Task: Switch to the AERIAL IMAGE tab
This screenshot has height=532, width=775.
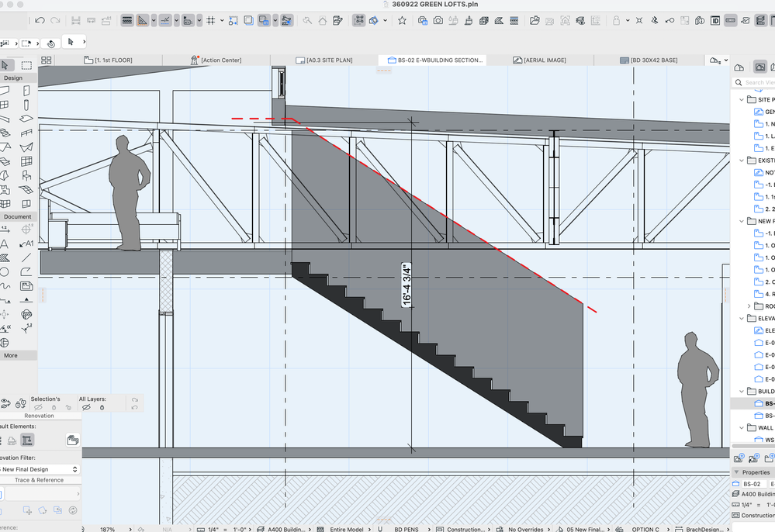Action: [540, 60]
